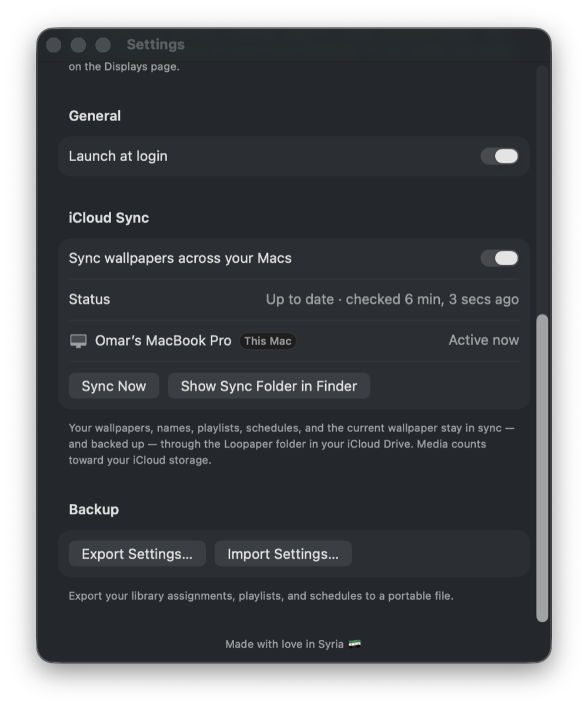Toggle the Launch at login switch
This screenshot has height=708, width=588.
coord(499,156)
